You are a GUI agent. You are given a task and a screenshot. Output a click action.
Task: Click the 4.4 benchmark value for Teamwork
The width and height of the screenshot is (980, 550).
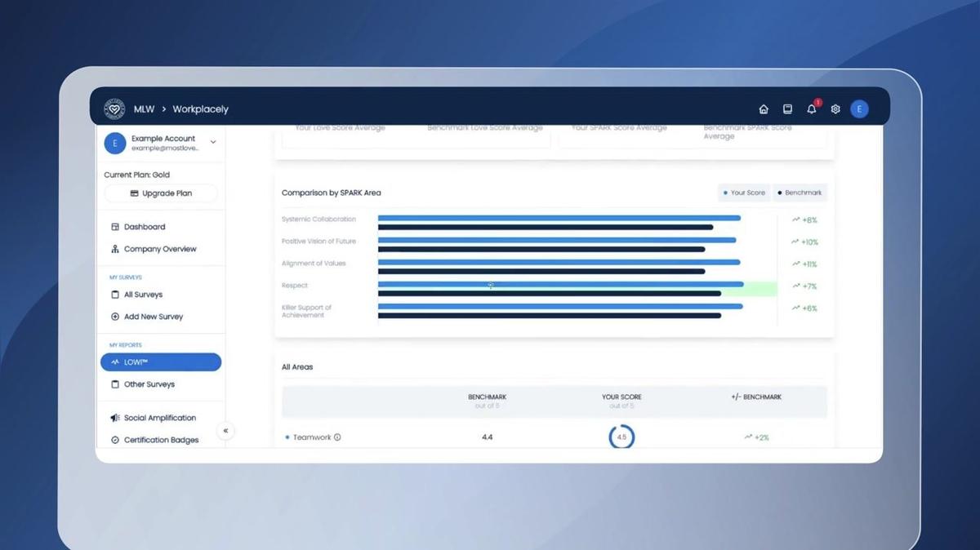(x=487, y=437)
